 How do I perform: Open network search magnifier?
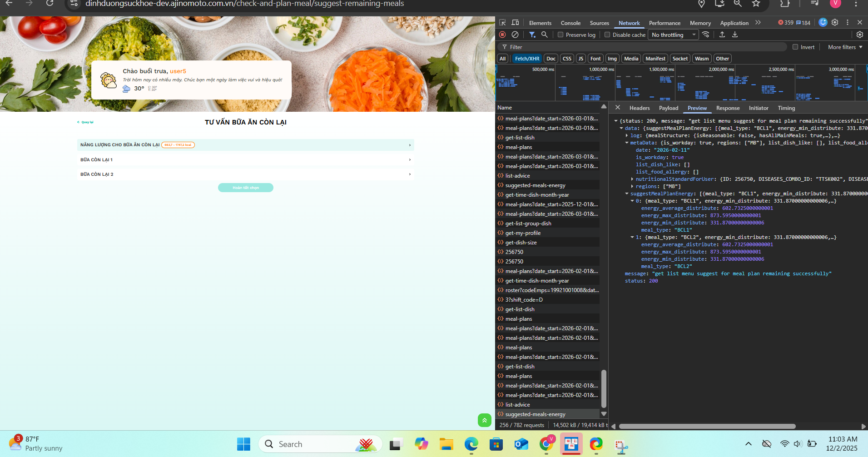pos(545,35)
